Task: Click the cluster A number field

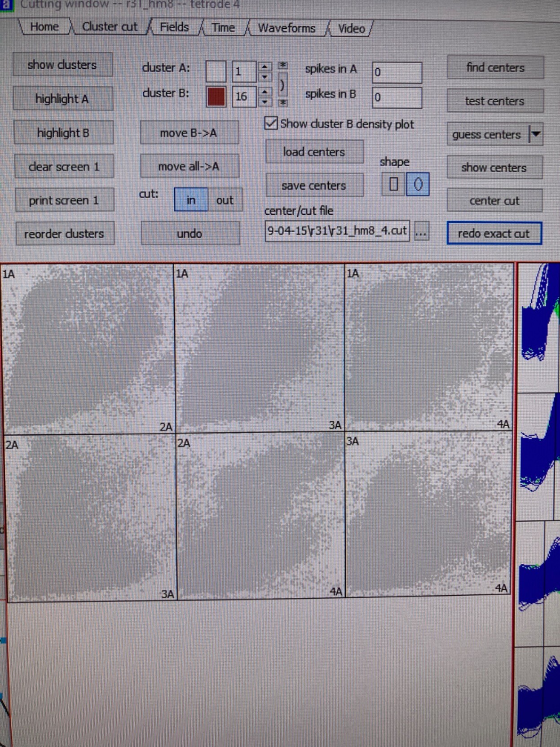Action: (244, 71)
